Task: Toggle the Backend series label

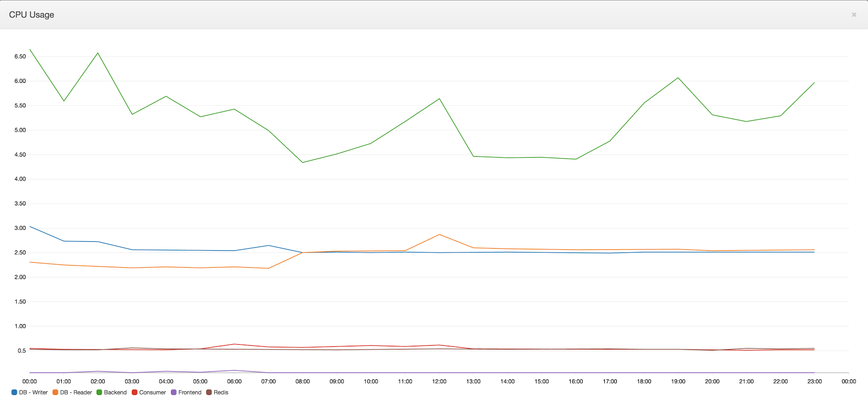Action: 115,392
